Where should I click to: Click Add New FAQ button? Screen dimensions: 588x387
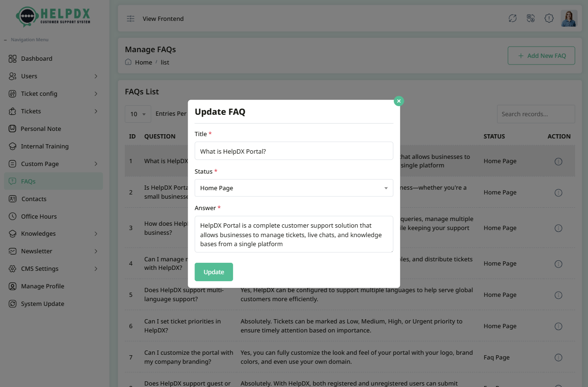pos(541,55)
